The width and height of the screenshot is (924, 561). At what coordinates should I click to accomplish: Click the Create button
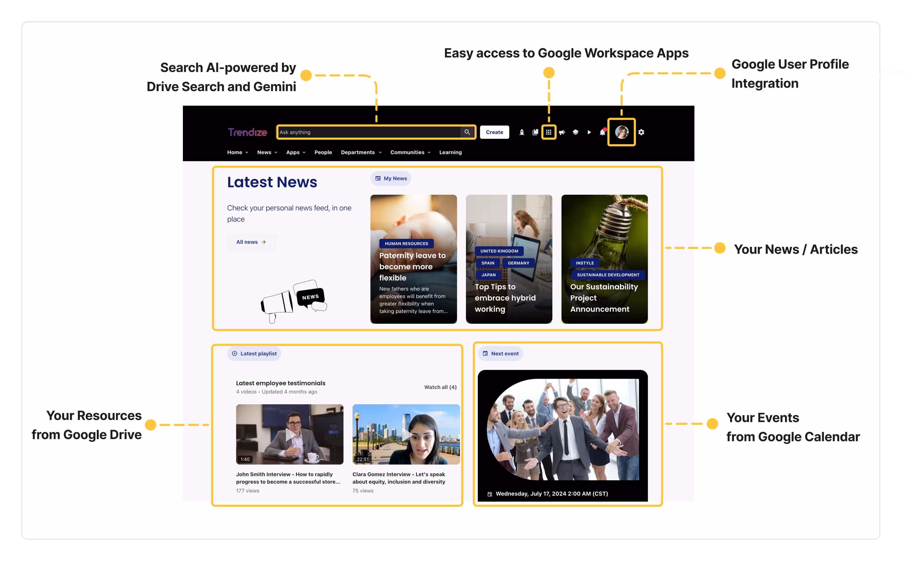[494, 132]
